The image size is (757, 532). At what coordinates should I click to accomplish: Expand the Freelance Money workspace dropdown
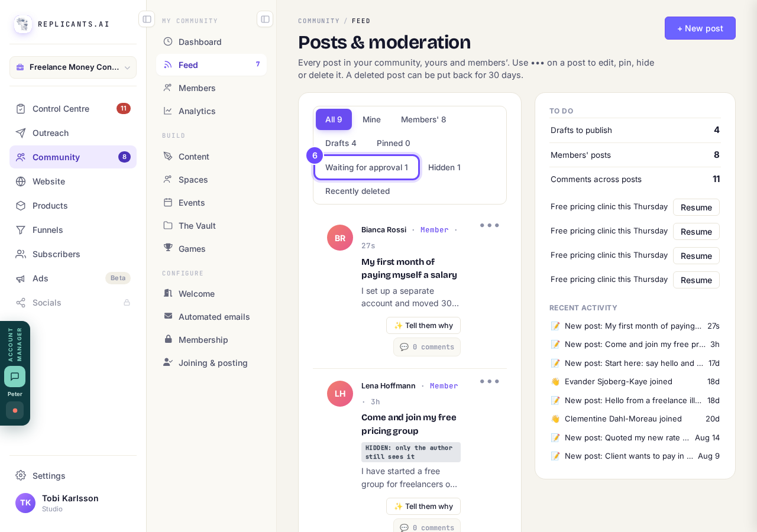(x=73, y=67)
